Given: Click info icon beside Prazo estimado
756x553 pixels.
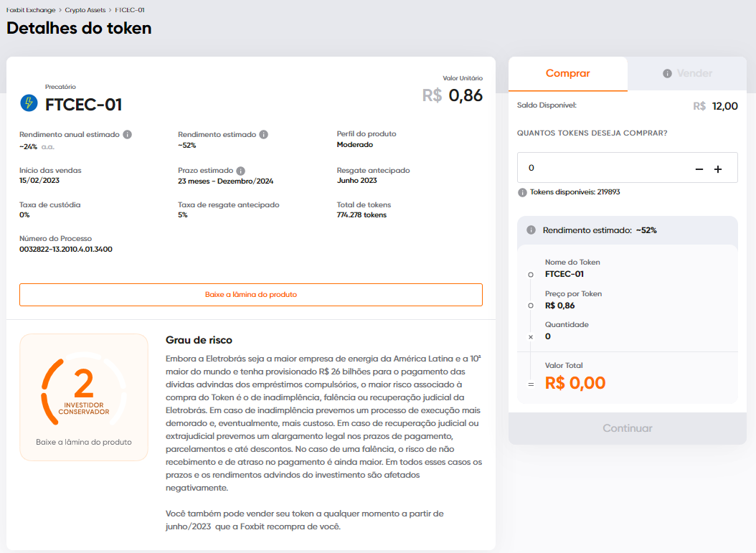Looking at the screenshot, I should 240,171.
